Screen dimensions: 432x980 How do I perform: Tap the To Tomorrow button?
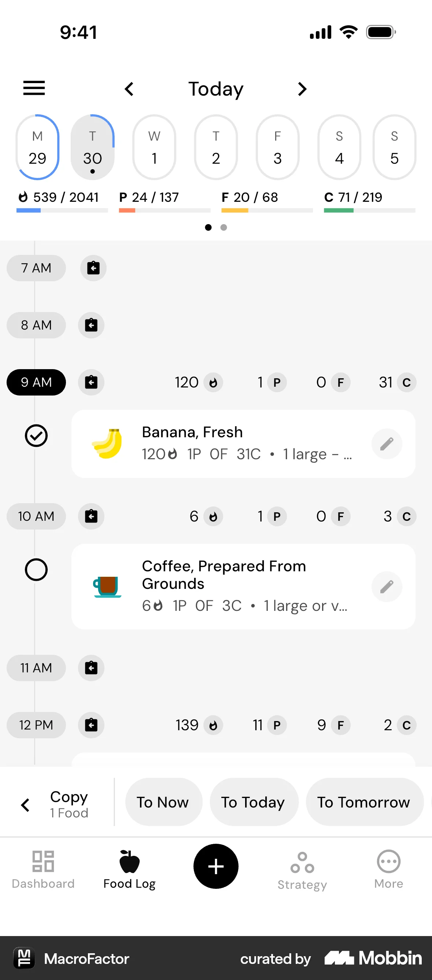[x=365, y=802]
